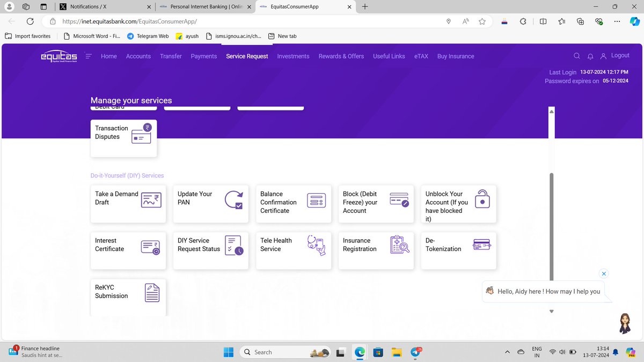The image size is (644, 362).
Task: Open the eTAX menu
Action: (421, 56)
